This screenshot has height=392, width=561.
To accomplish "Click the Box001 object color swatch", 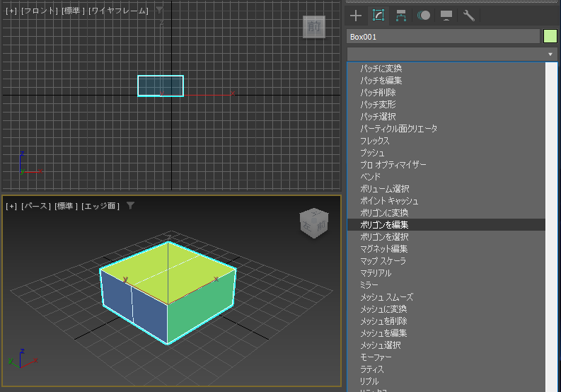I will 550,37.
